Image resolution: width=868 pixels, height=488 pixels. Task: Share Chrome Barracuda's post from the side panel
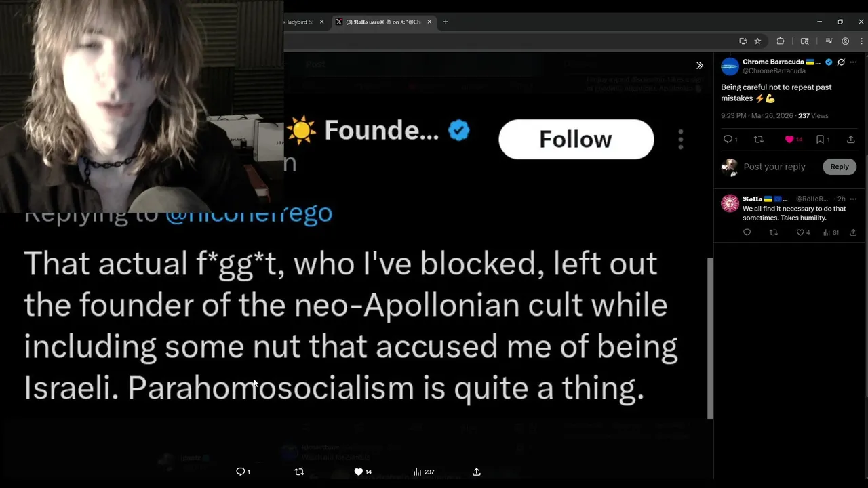pos(851,140)
